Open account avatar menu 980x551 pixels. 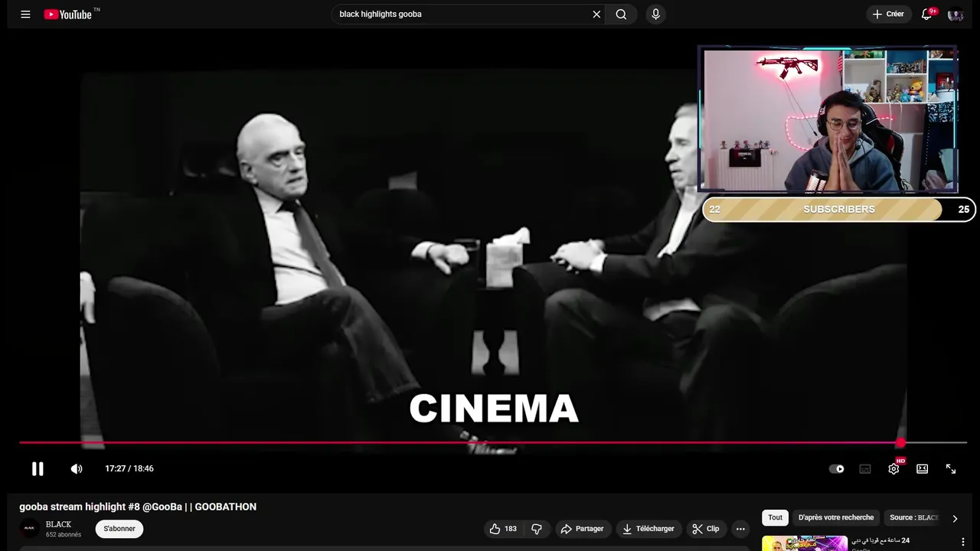click(x=955, y=14)
